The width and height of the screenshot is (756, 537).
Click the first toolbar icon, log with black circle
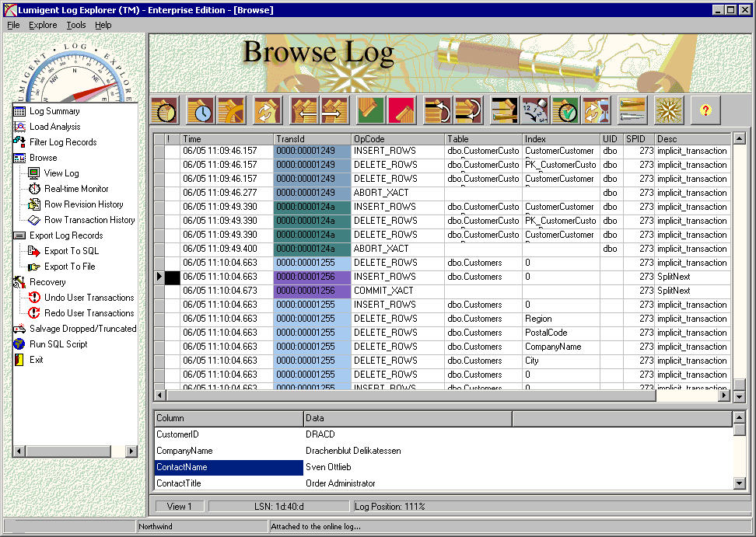coord(165,110)
